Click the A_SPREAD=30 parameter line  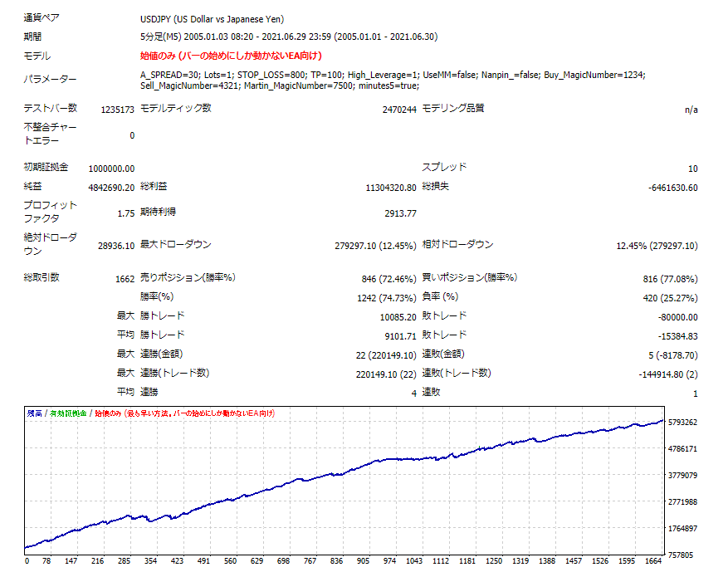tap(393, 75)
